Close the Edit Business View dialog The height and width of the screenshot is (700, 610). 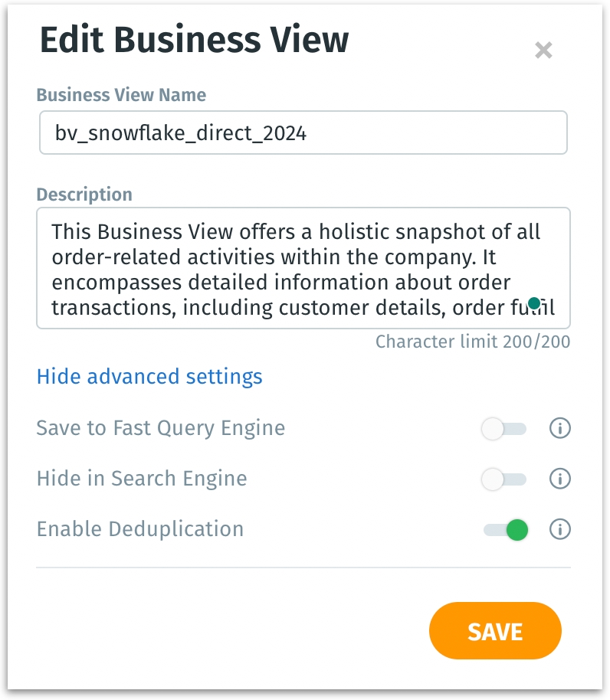tap(543, 50)
